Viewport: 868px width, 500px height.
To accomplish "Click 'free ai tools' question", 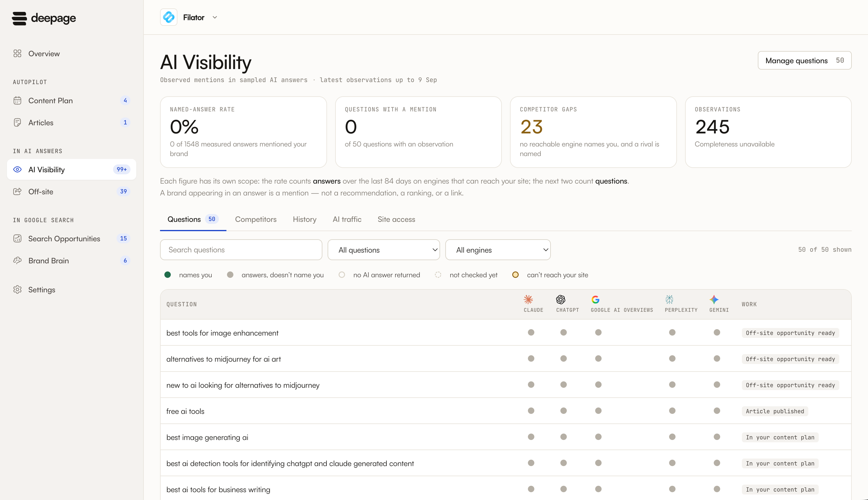I will (185, 411).
